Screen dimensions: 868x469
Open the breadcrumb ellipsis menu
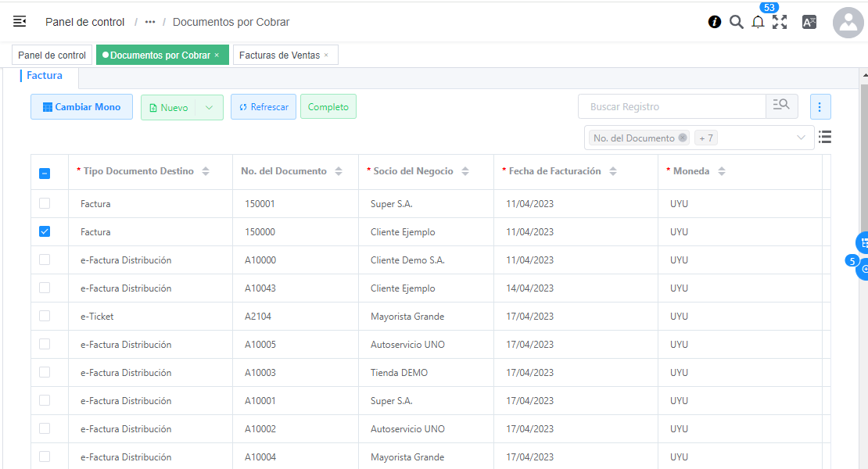pos(150,22)
